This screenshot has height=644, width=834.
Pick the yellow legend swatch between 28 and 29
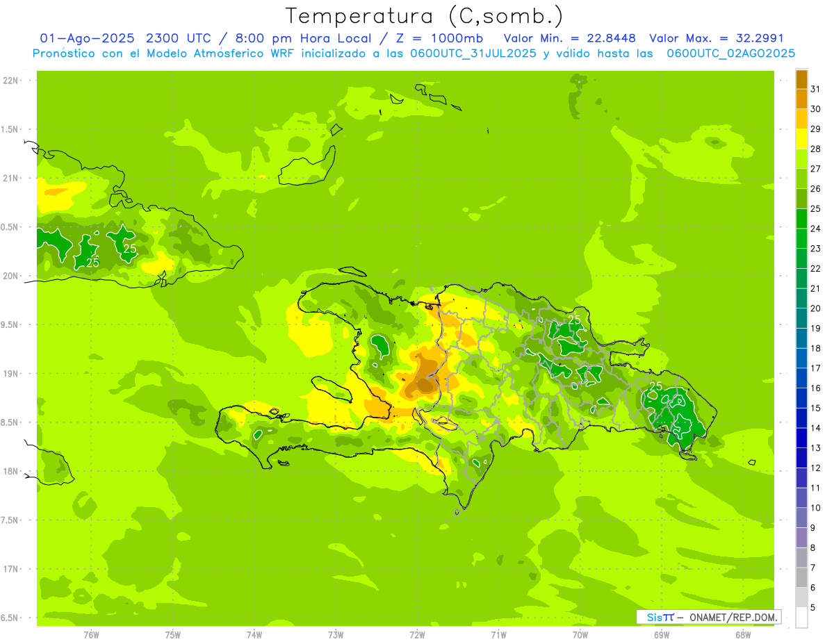[x=801, y=139]
